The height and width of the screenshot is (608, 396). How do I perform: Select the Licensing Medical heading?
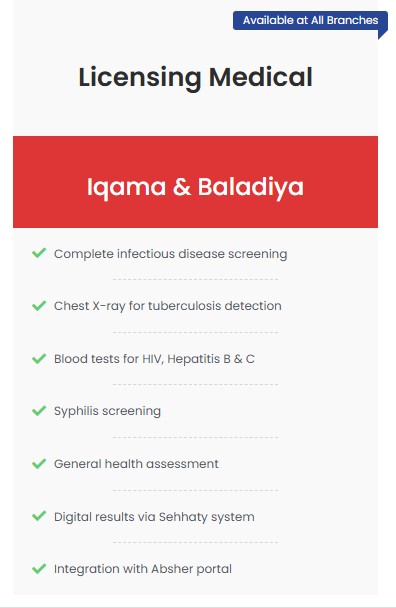[x=195, y=77]
